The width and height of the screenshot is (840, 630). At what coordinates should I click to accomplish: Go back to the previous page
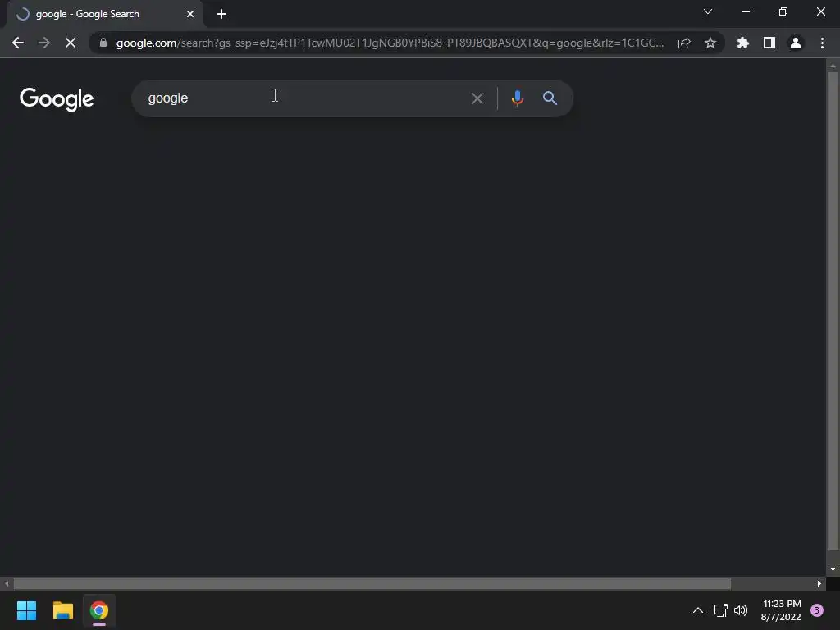[x=18, y=43]
